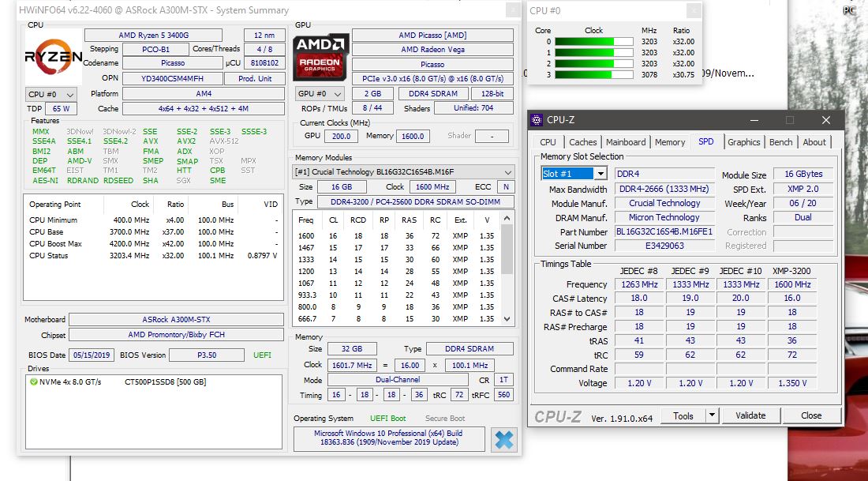
Task: Click the AMD Ryzen 5 3400G name field
Action: pyautogui.click(x=153, y=35)
